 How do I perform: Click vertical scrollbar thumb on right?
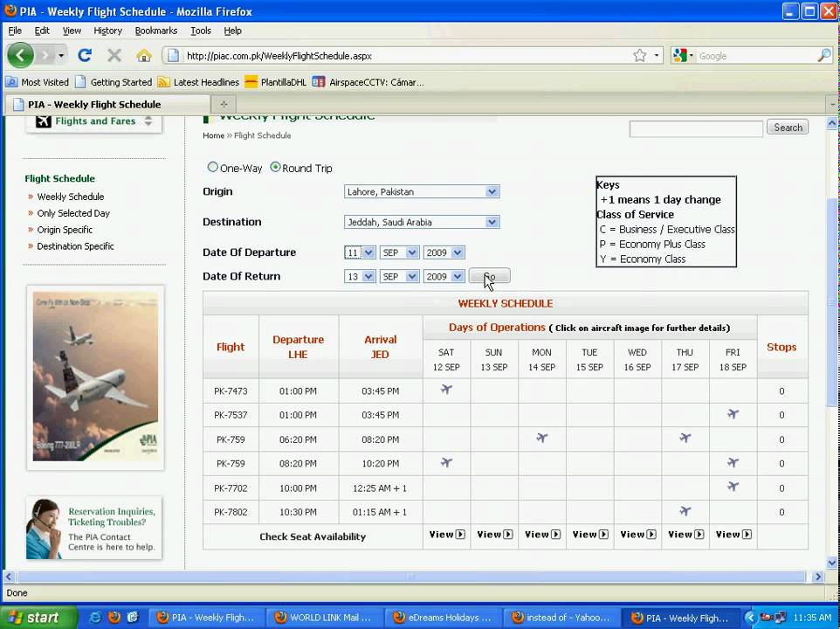coord(831,301)
